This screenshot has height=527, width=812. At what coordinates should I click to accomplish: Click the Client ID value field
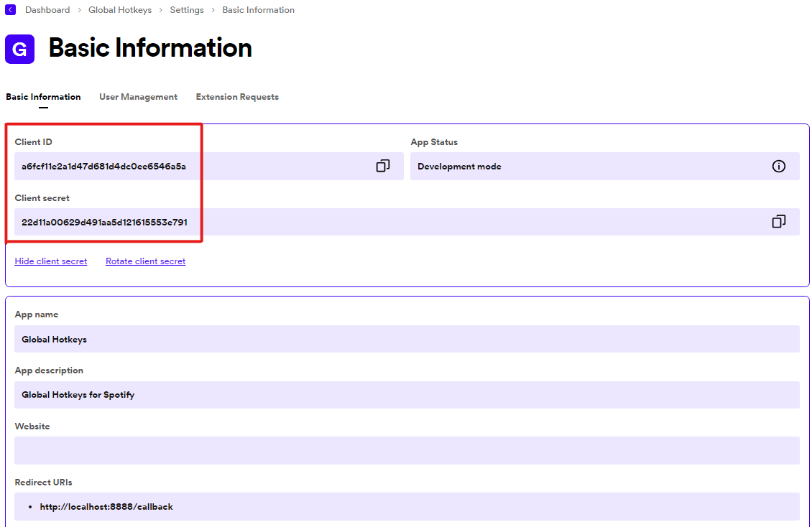point(208,166)
